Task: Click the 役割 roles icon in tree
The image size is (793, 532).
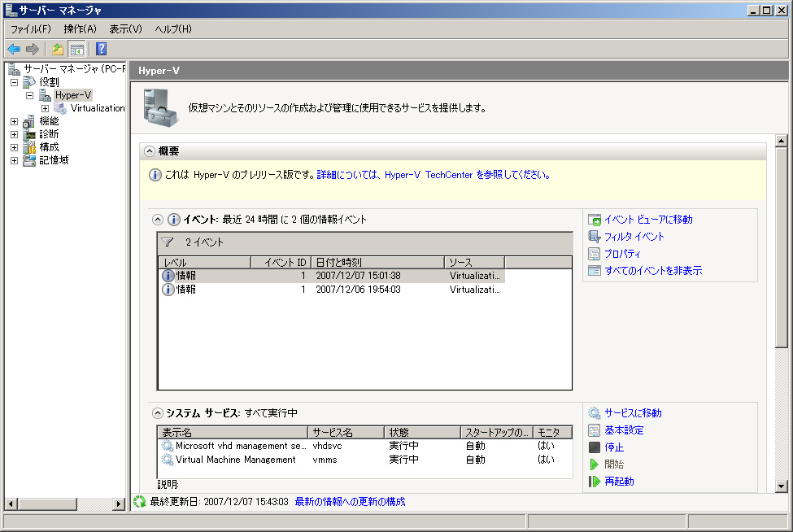Action: [x=29, y=82]
